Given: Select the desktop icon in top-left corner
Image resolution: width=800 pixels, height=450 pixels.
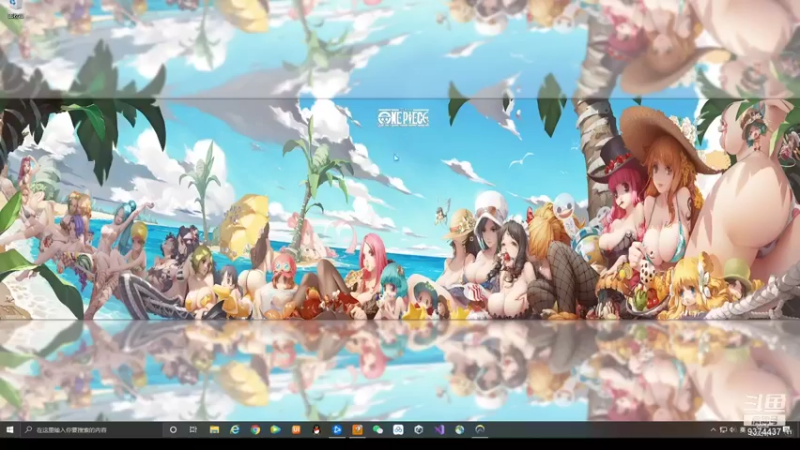Looking at the screenshot, I should tap(15, 9).
